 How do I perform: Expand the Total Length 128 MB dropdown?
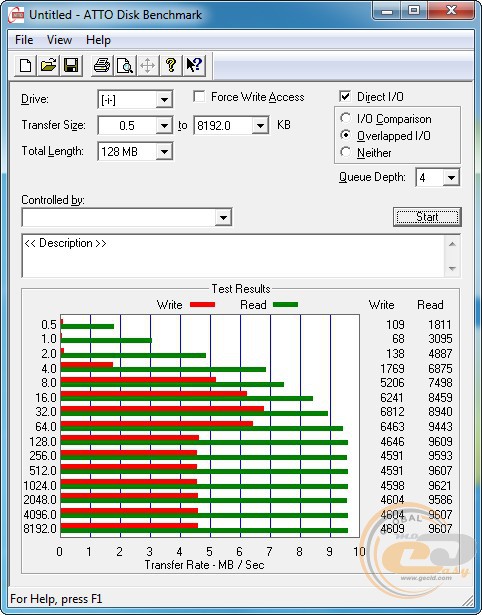pyautogui.click(x=164, y=151)
